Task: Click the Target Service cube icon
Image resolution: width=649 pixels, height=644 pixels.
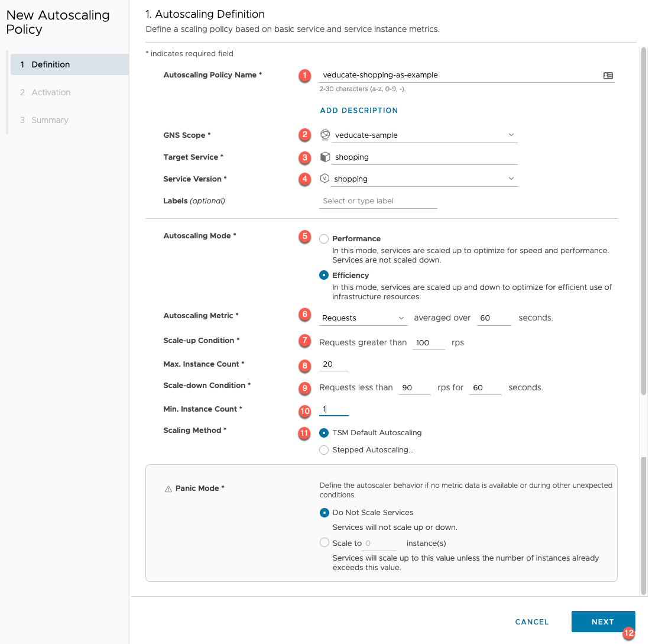Action: click(x=325, y=157)
